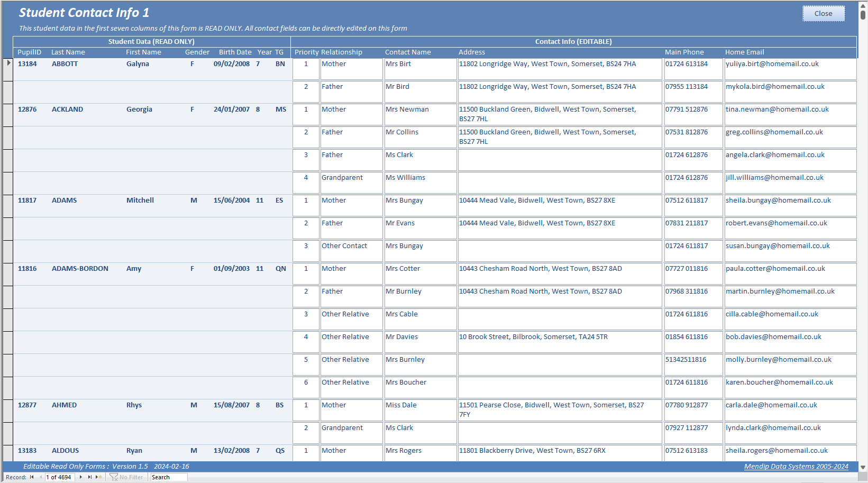The image size is (868, 483).
Task: Click address 10444 Mead Vale for Mrs Bungay
Action: (560, 206)
